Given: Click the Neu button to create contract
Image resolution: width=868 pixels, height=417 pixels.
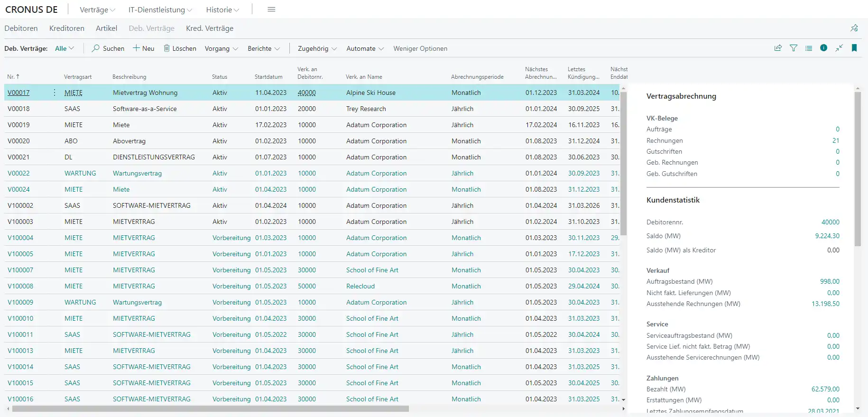Looking at the screenshot, I should pyautogui.click(x=143, y=48).
